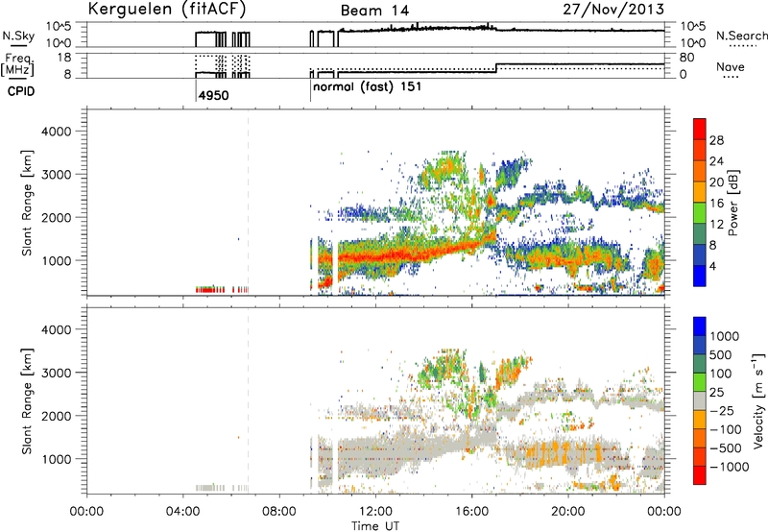Screen dimensions: 768x532
Task: Click the 'Velocity [m s⁻¹]' colorbar label
Action: (758, 400)
